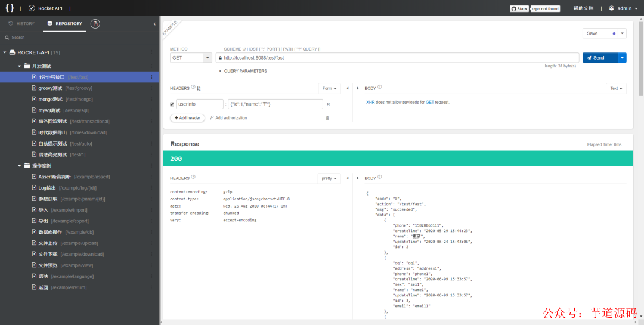Open the 1分钟写接口 row three-dot menu
The image size is (644, 325).
151,77
